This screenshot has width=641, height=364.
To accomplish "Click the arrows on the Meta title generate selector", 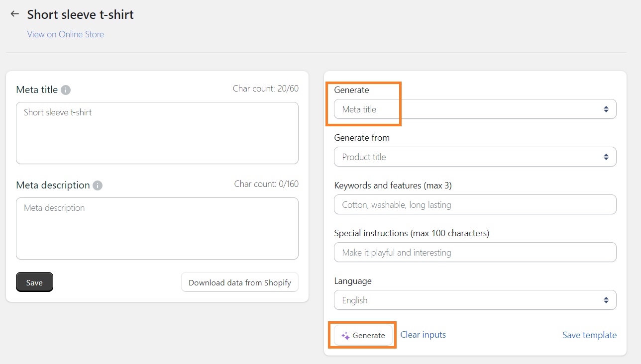I will 606,109.
